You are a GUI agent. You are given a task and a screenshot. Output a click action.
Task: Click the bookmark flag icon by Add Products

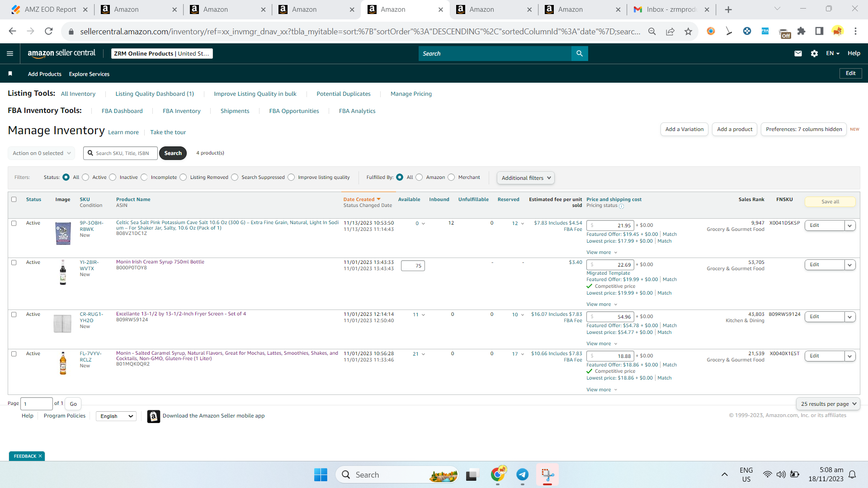click(x=10, y=74)
